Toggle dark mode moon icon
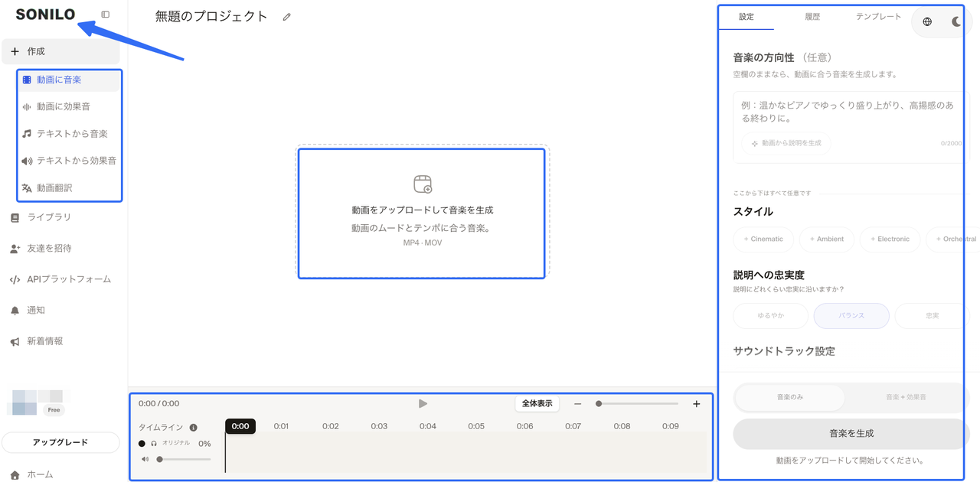Viewport: 980px width, 482px height. pyautogui.click(x=956, y=21)
